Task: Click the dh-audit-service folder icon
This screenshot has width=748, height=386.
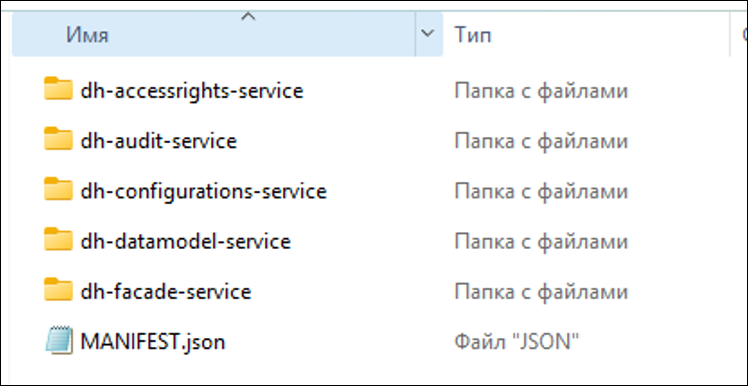Action: coord(58,139)
